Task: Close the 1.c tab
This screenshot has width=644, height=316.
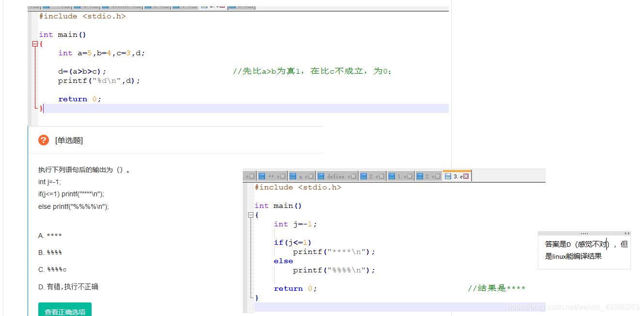Action: pyautogui.click(x=410, y=176)
